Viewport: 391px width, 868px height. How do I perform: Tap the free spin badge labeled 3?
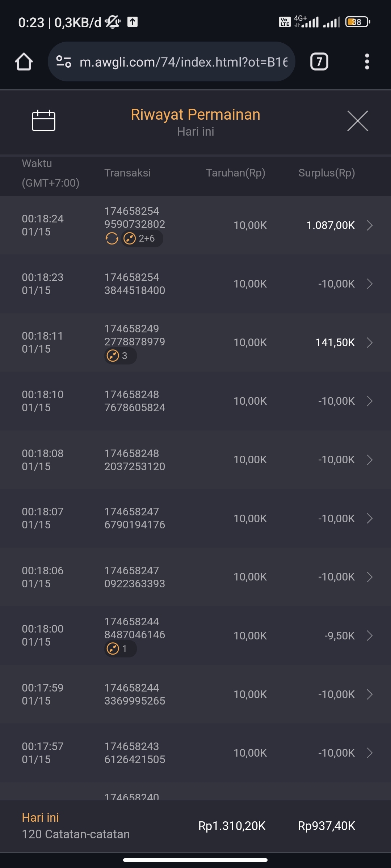(120, 356)
